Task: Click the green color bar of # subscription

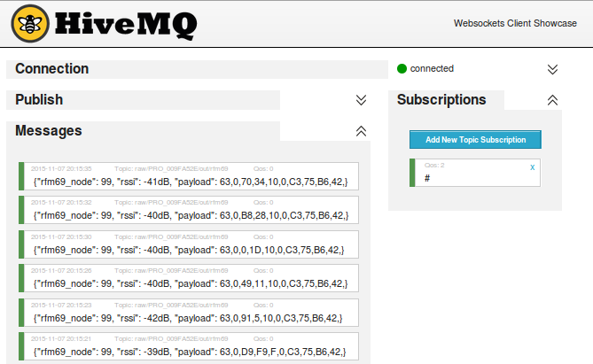Action: (x=412, y=173)
